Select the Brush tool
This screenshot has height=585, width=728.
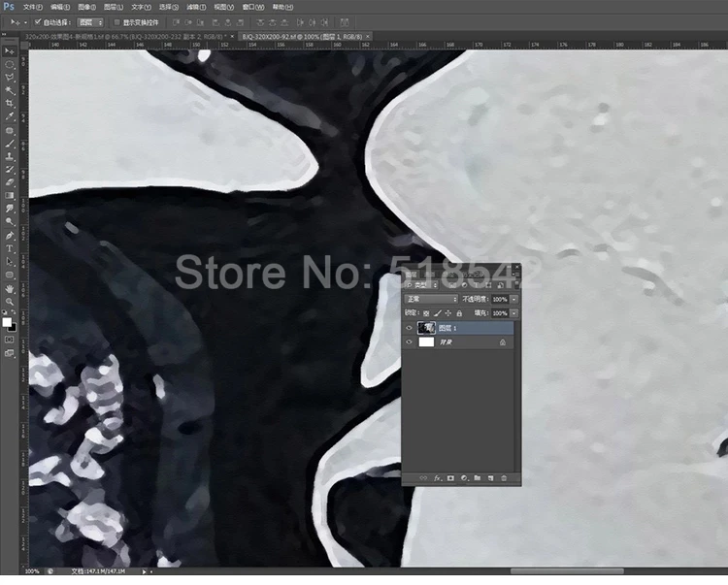tap(10, 144)
